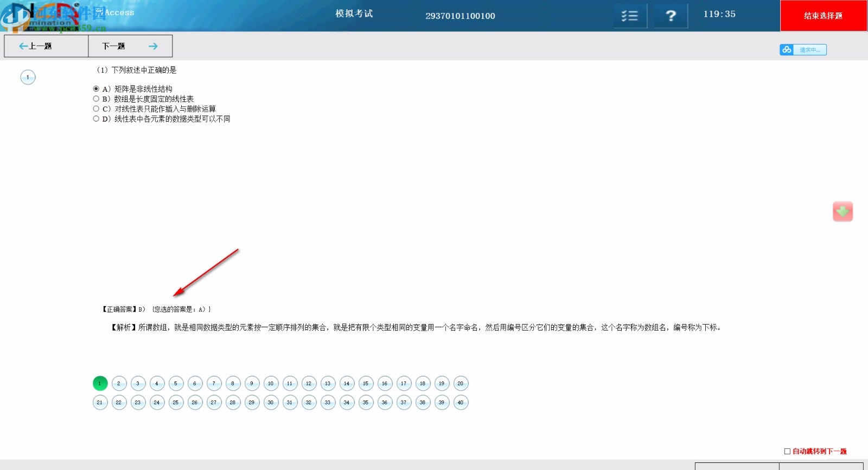Jump to question 17 circle
The image size is (868, 470).
(x=404, y=384)
